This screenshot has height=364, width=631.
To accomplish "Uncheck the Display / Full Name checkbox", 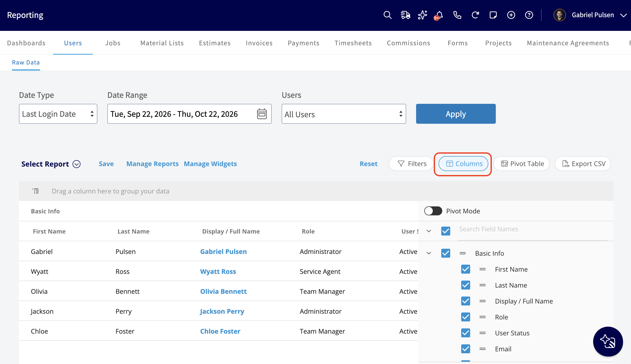I will pyautogui.click(x=465, y=301).
